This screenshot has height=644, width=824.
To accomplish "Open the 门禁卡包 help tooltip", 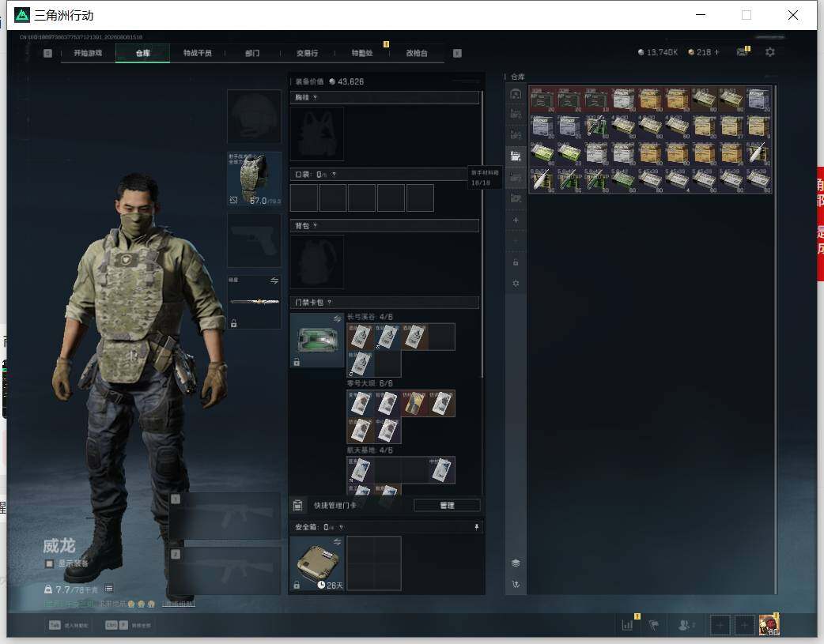I will [330, 303].
